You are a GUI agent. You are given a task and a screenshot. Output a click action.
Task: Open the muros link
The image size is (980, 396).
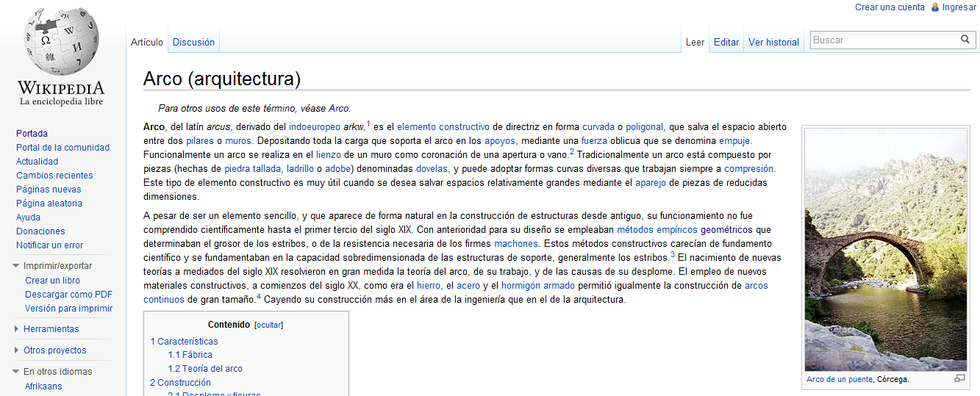click(x=238, y=141)
